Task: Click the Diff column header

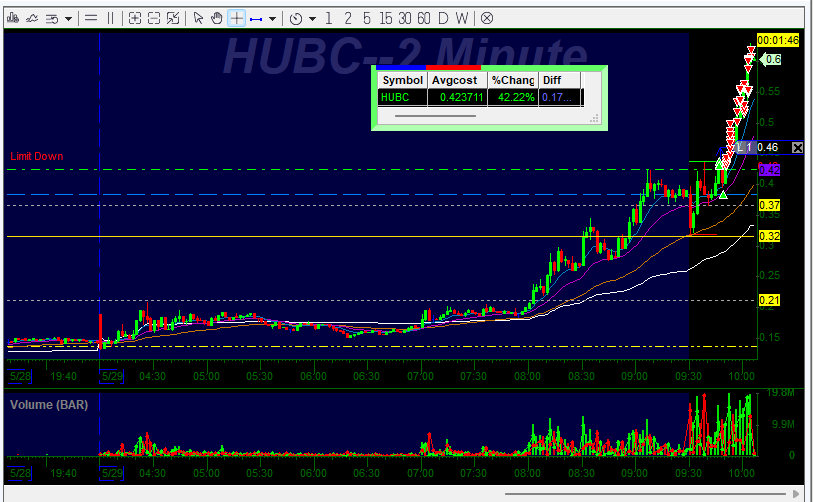Action: 559,80
